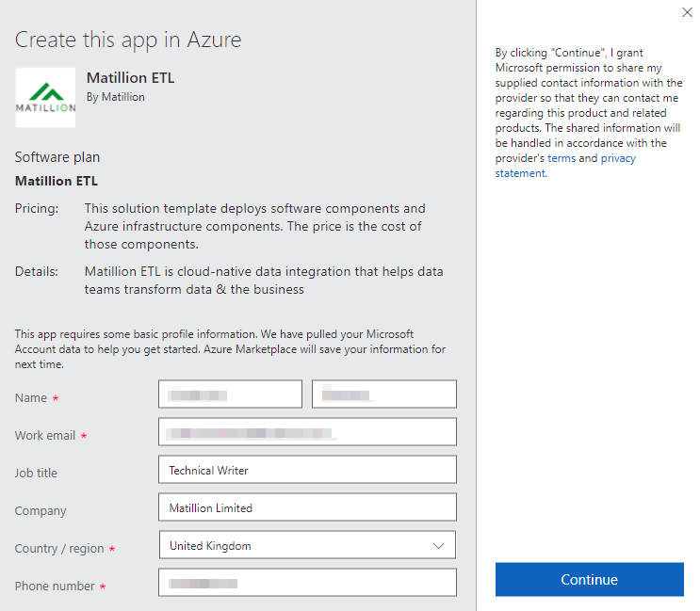
Task: Click the Phone number label
Action: 55,586
